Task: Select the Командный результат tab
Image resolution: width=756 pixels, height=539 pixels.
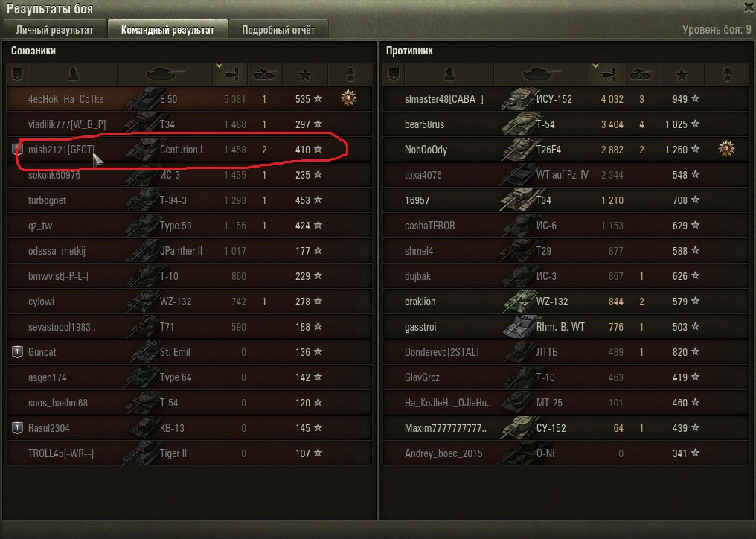Action: point(167,30)
